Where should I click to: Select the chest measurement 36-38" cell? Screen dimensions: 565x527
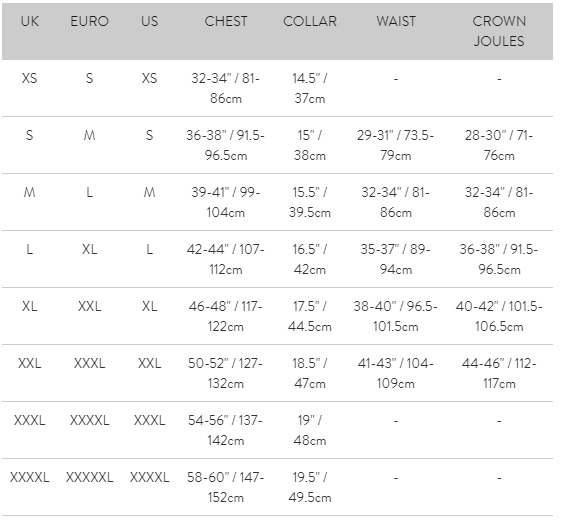click(226, 146)
